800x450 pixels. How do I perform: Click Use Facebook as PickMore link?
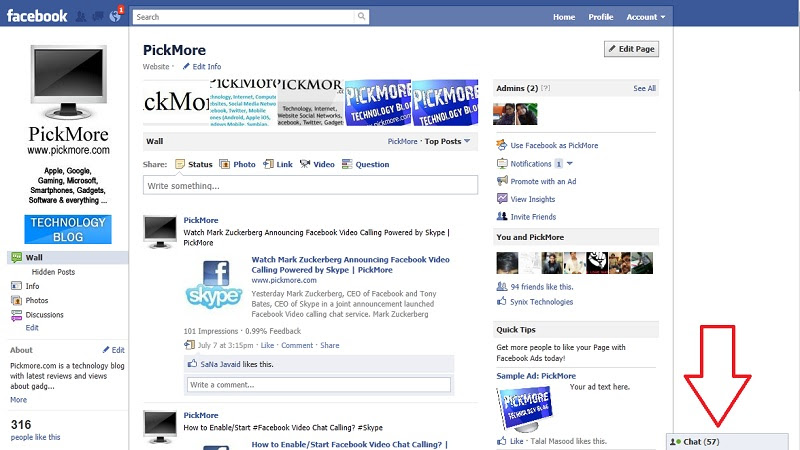tap(554, 145)
